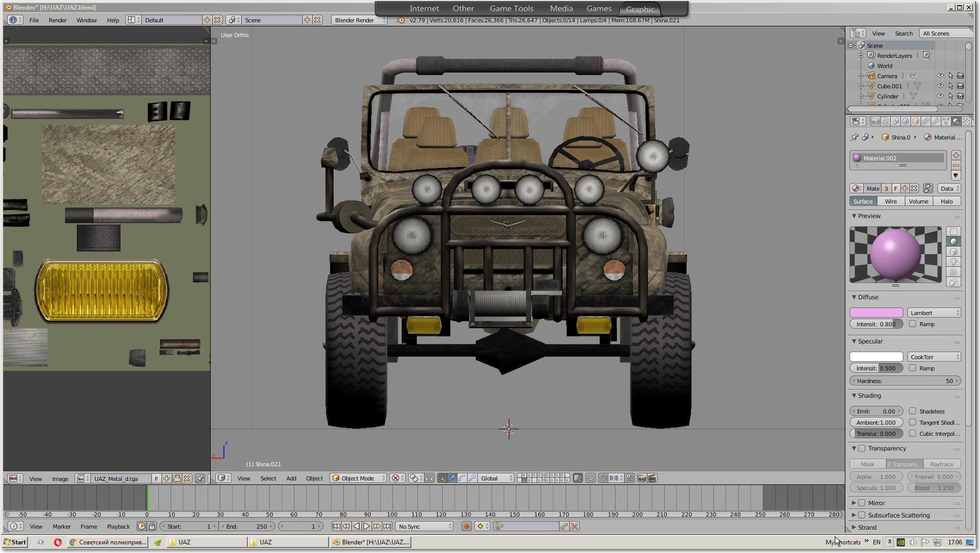
Task: Open the Object Mode selector
Action: coord(358,478)
